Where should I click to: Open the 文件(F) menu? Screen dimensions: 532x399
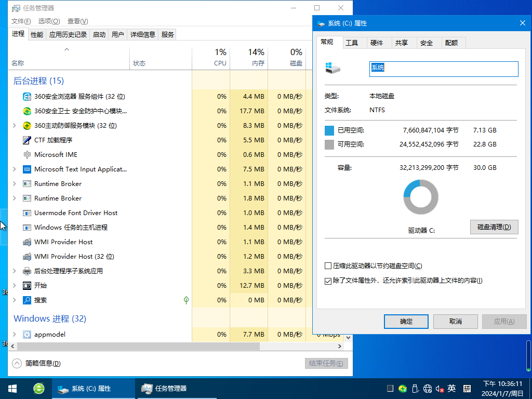tap(21, 21)
